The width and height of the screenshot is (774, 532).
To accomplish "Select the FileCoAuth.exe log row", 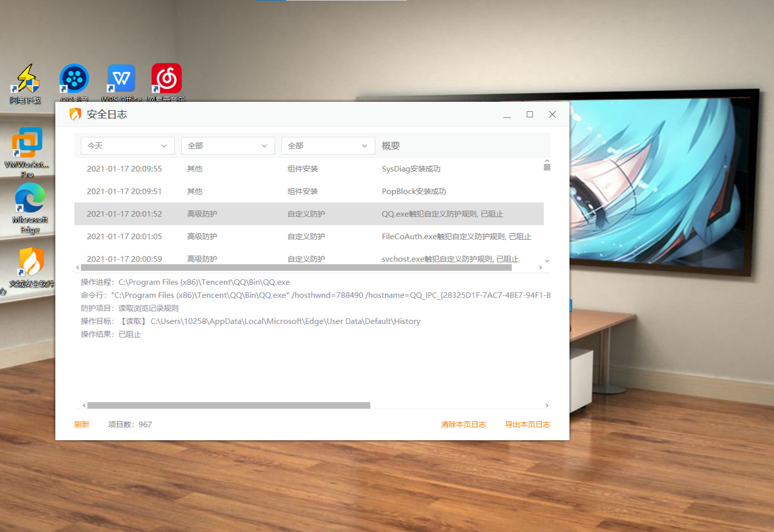I will point(309,236).
